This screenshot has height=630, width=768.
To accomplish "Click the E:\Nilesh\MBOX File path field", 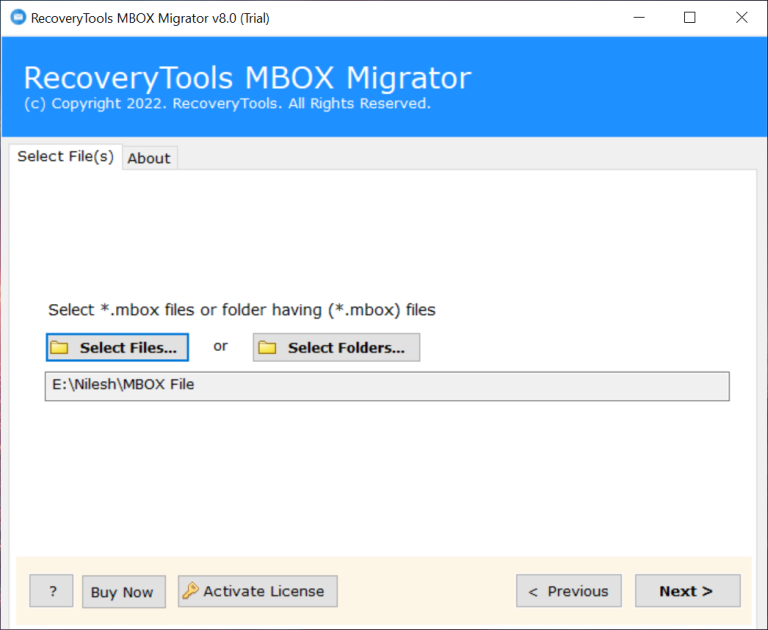I will click(x=387, y=386).
